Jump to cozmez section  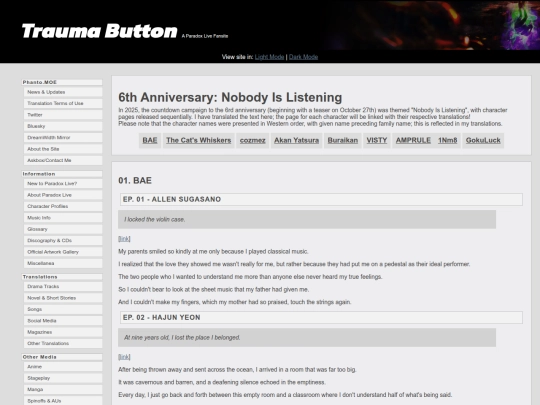(x=252, y=141)
